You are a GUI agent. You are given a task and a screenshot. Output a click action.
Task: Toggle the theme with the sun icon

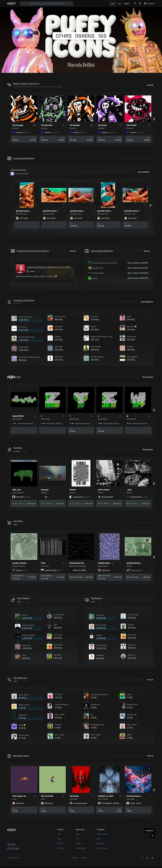click(x=152, y=835)
